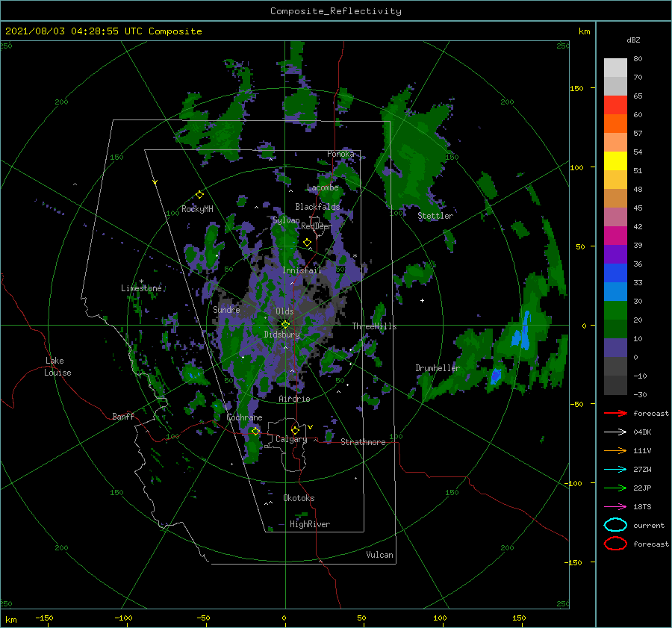672x628 pixels.
Task: Click the magenta swatch between 42 and 39
Action: click(615, 236)
